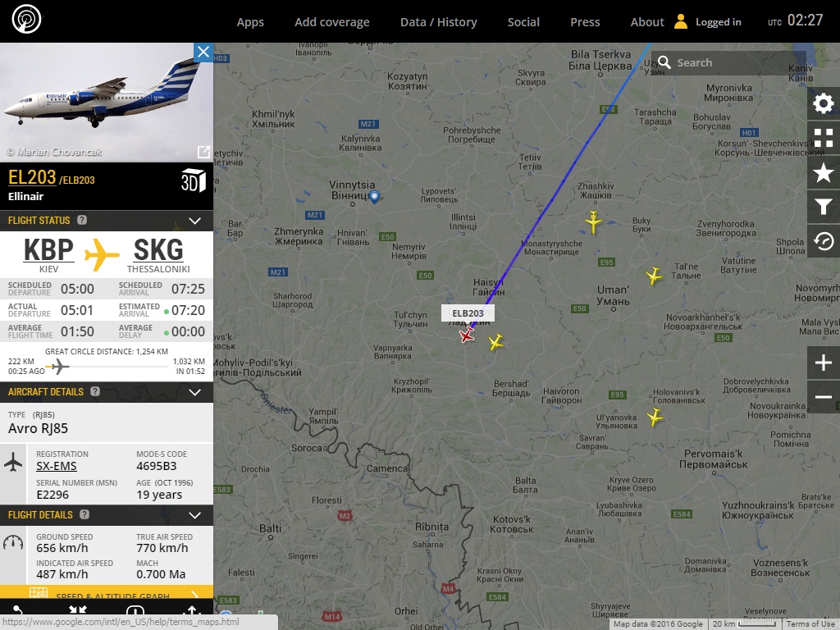The image size is (840, 630).
Task: Click the map Search field
Action: pyautogui.click(x=728, y=62)
